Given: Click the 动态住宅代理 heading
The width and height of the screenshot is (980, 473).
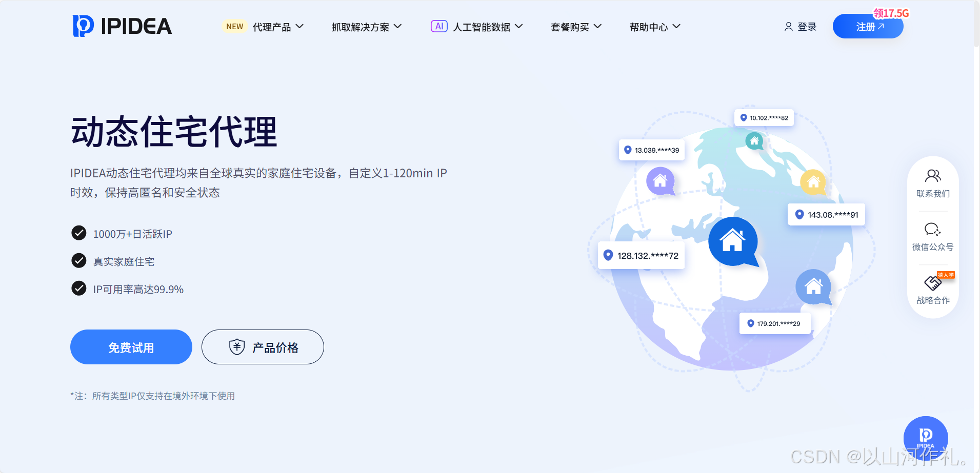Looking at the screenshot, I should tap(174, 132).
